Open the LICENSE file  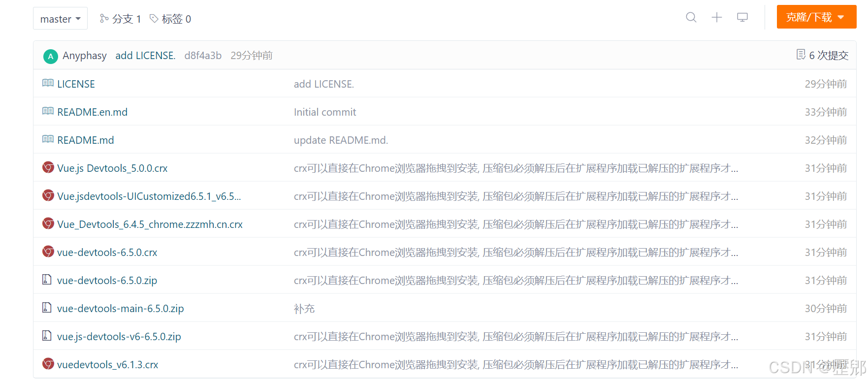pos(76,84)
